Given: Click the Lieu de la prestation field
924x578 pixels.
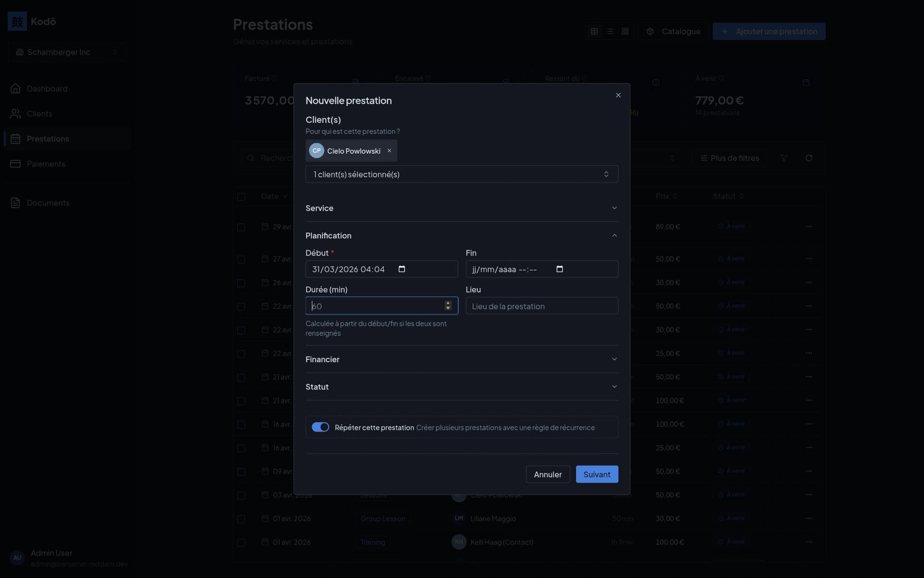Looking at the screenshot, I should click(542, 306).
